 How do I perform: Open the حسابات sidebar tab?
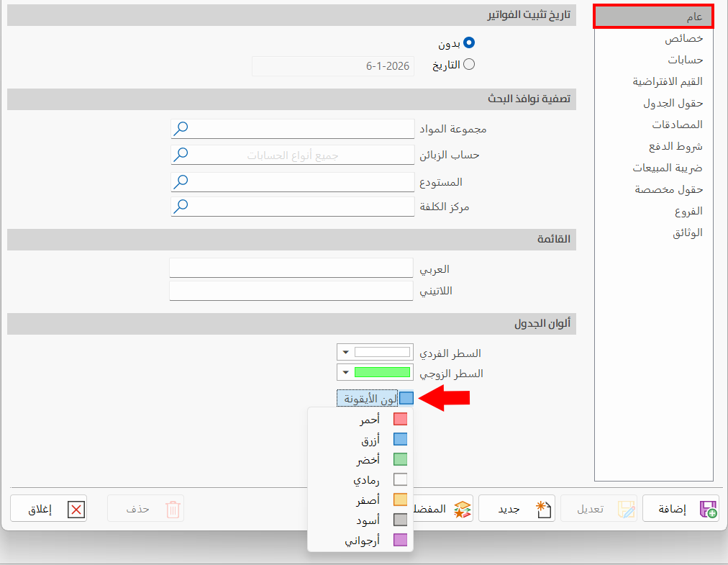(x=654, y=60)
